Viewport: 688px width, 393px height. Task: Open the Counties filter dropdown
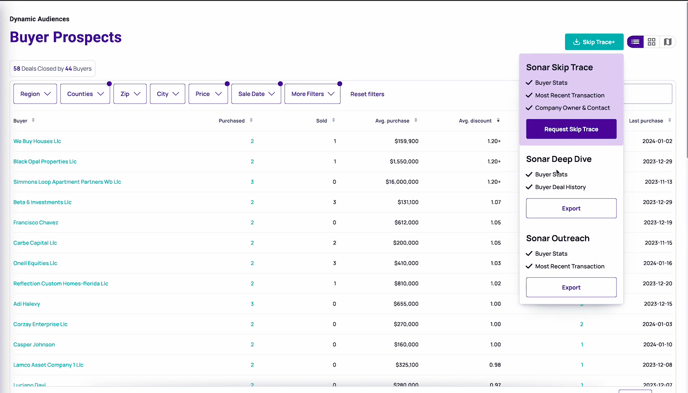[x=85, y=94]
